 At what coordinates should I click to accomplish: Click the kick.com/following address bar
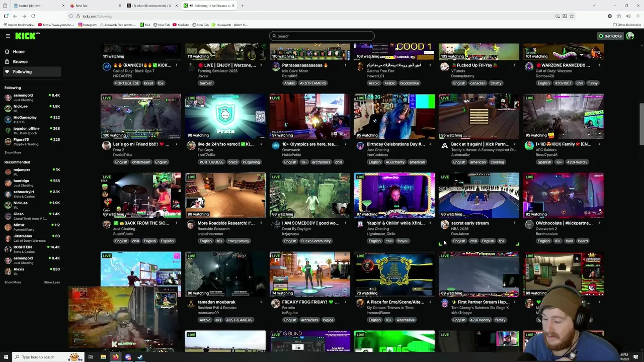coord(312,16)
